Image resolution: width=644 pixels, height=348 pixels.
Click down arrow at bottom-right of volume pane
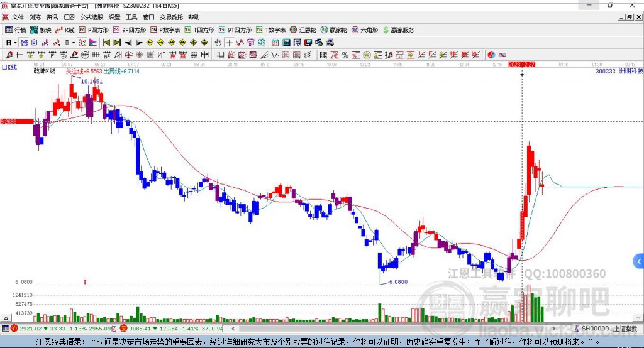tap(638, 318)
